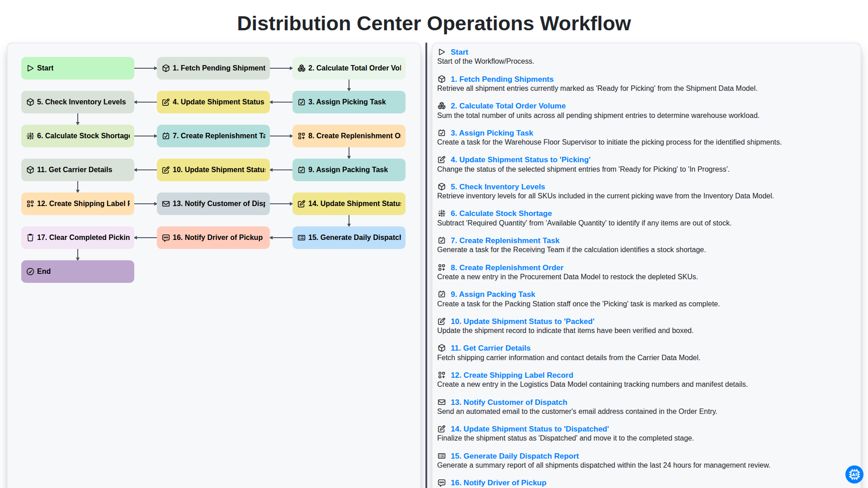The image size is (868, 488).
Task: Select the '16. Notify Driver of Pickup' node label
Action: pyautogui.click(x=217, y=238)
